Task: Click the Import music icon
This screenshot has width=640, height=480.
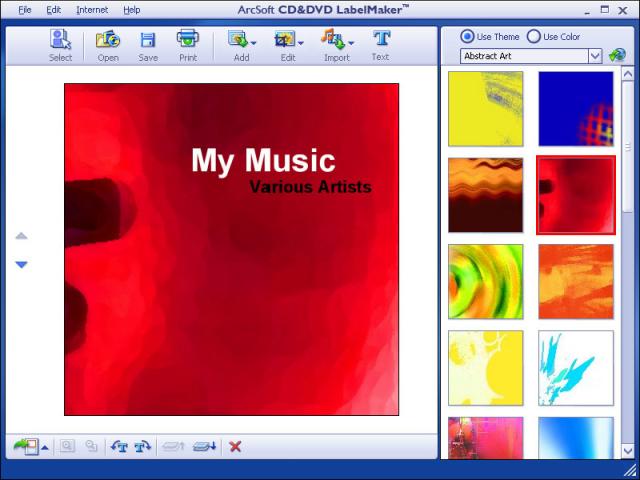Action: point(332,39)
